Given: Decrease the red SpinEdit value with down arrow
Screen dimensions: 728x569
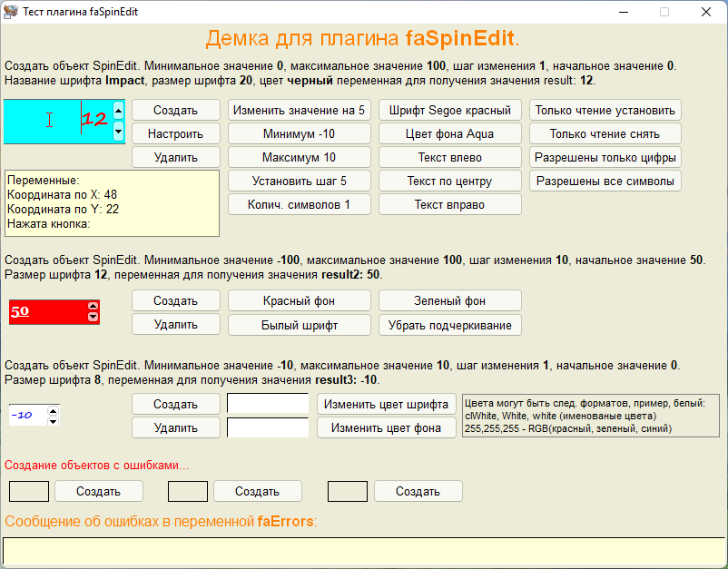Looking at the screenshot, I should [x=93, y=317].
